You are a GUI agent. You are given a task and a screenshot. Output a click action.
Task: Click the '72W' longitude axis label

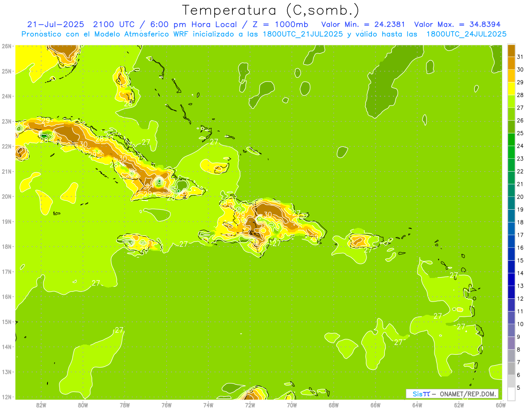pyautogui.click(x=250, y=405)
